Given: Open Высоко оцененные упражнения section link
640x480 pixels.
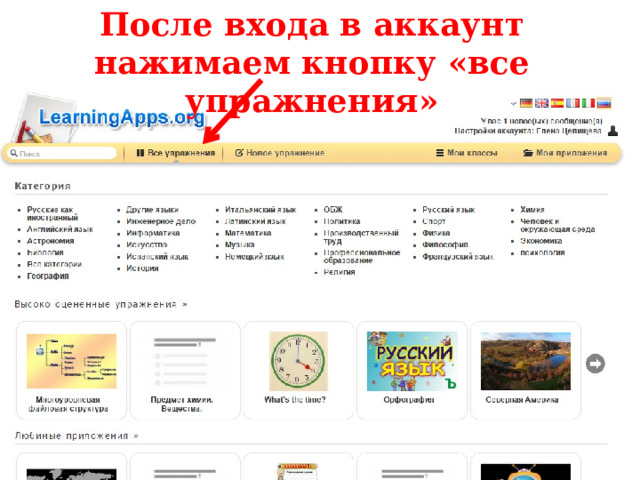Looking at the screenshot, I should click(x=101, y=304).
